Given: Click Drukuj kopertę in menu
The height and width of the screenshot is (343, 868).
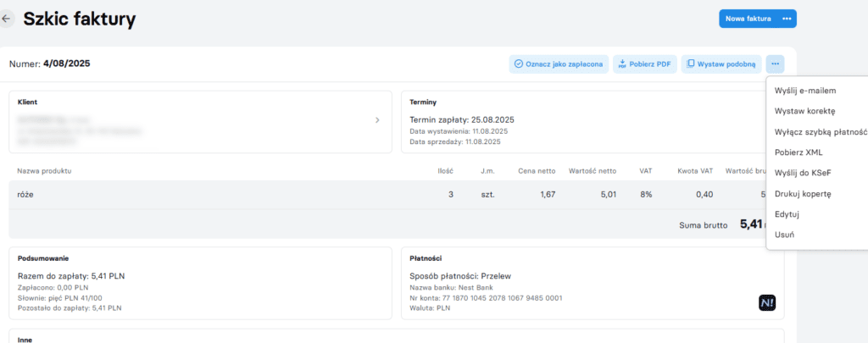Looking at the screenshot, I should pyautogui.click(x=803, y=194).
